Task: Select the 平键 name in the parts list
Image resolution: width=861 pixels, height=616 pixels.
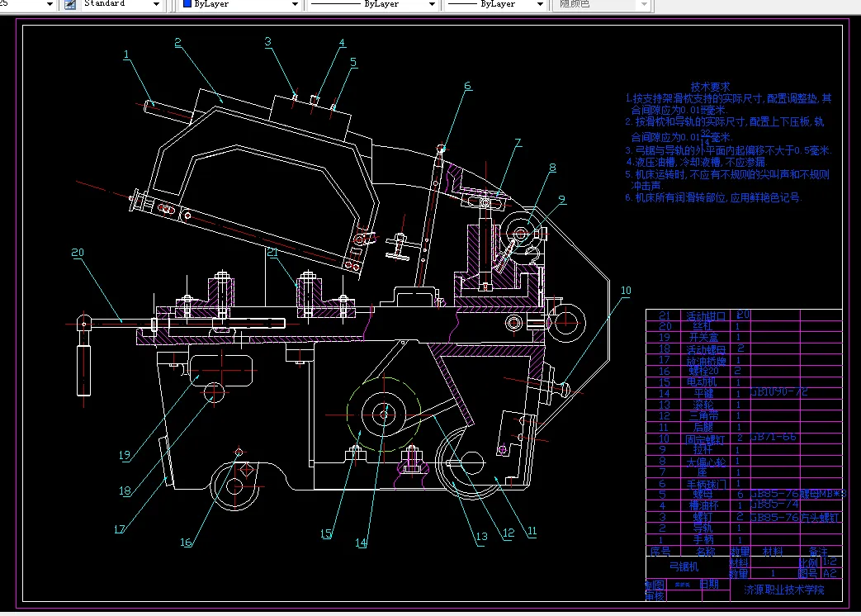Action: point(703,393)
